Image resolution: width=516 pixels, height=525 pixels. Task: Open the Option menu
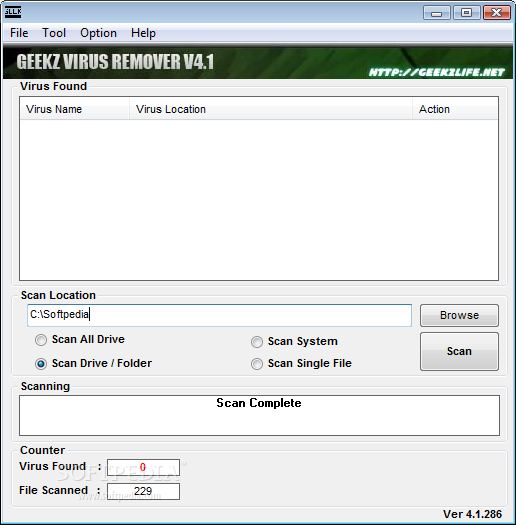[98, 33]
